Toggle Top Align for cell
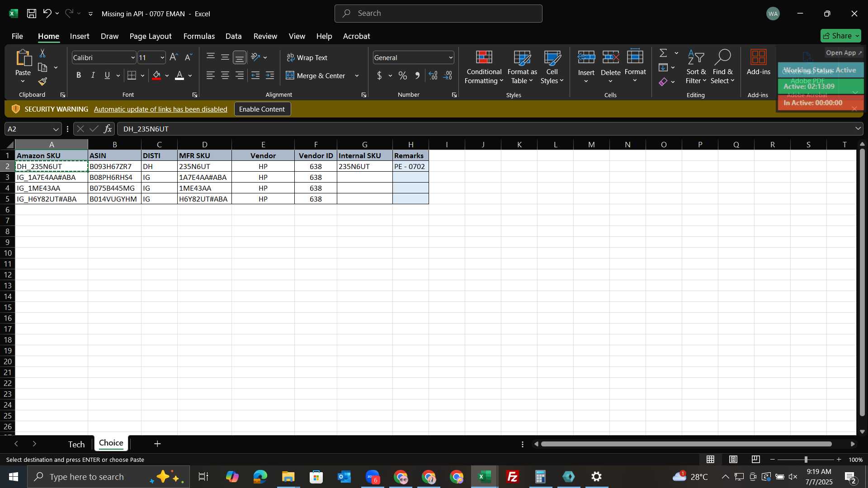 (211, 57)
